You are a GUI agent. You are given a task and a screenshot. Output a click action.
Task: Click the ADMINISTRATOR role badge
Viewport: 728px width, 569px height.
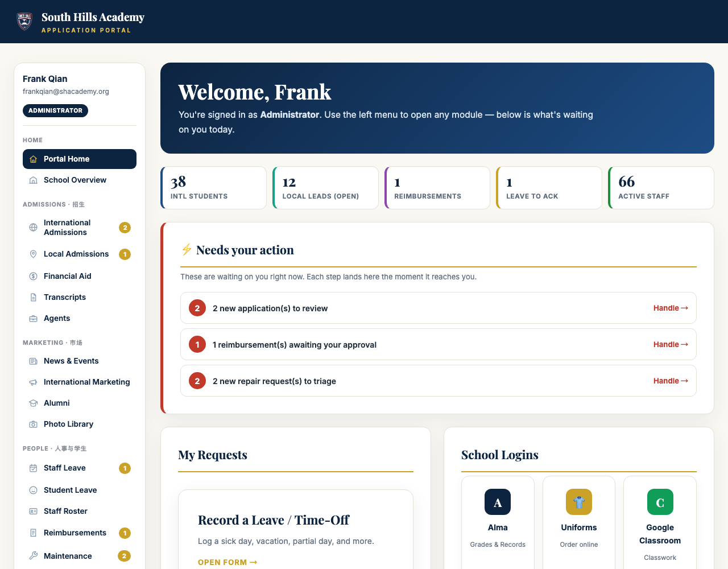(x=55, y=111)
